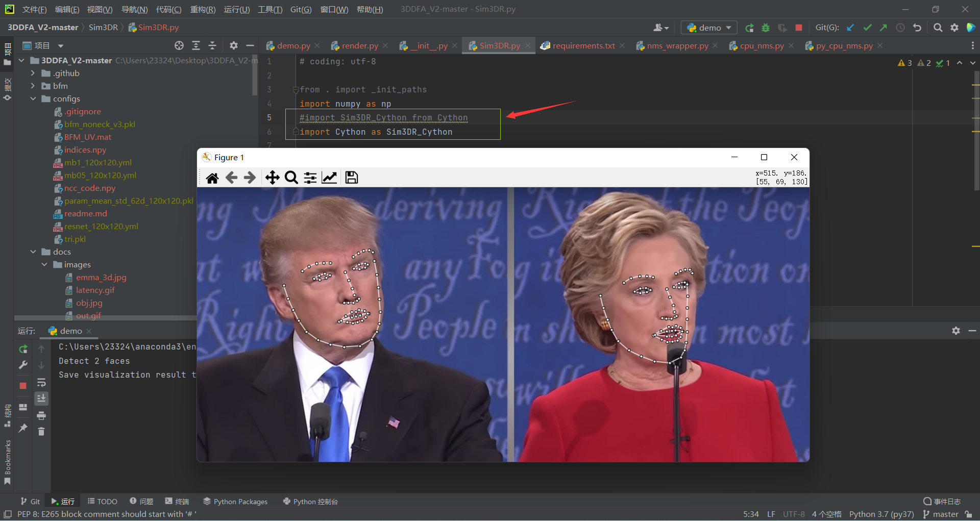Collapse the 3DDFA_V2-master root folder
980x521 pixels.
pyautogui.click(x=21, y=60)
